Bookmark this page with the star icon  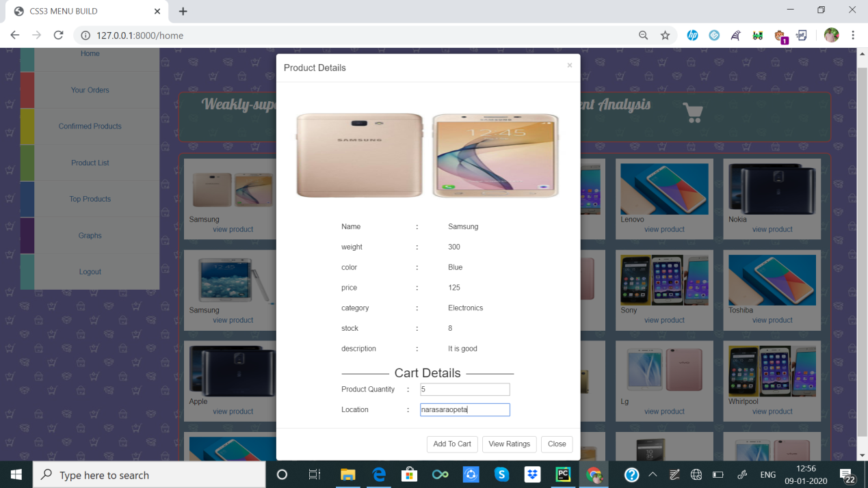click(x=665, y=35)
